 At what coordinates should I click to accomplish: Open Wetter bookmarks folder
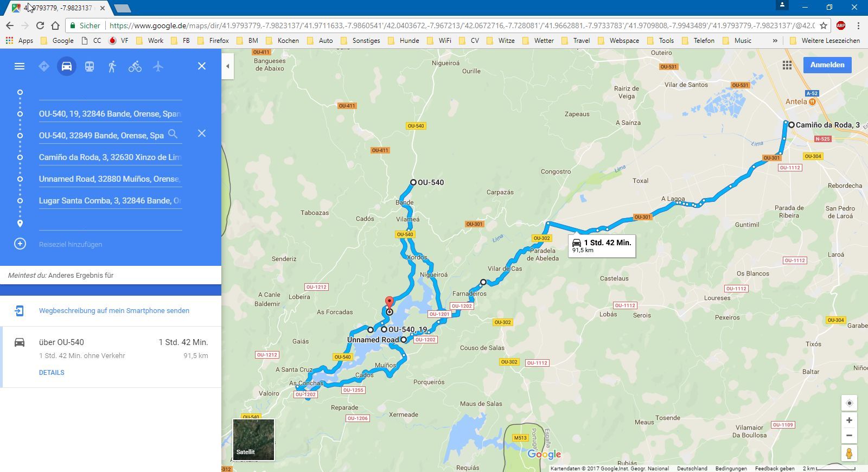pos(538,41)
